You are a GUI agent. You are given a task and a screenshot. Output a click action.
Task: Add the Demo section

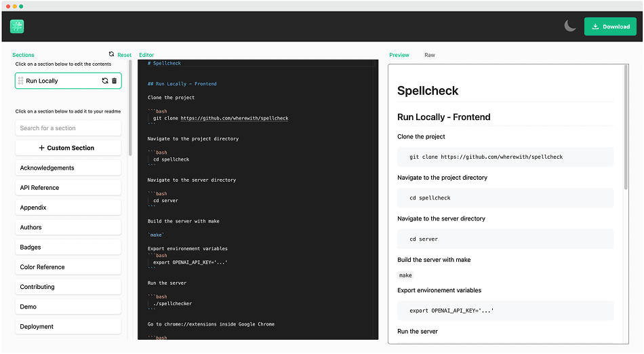(68, 307)
